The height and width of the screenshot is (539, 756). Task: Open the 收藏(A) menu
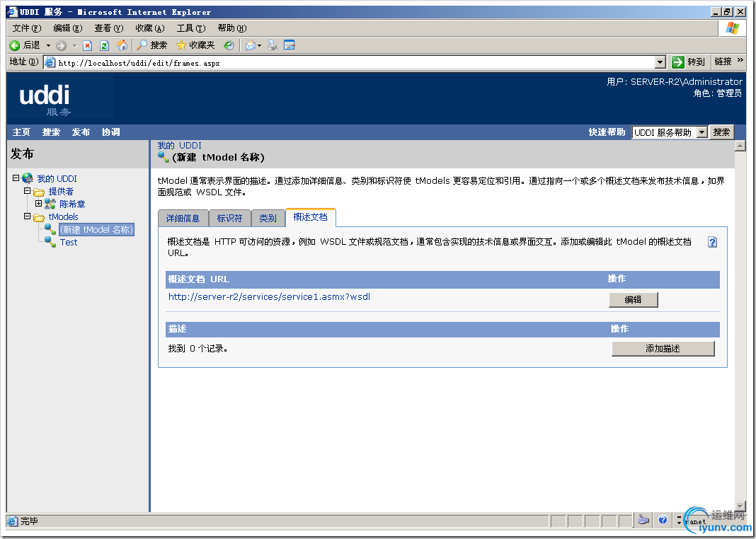pyautogui.click(x=149, y=28)
